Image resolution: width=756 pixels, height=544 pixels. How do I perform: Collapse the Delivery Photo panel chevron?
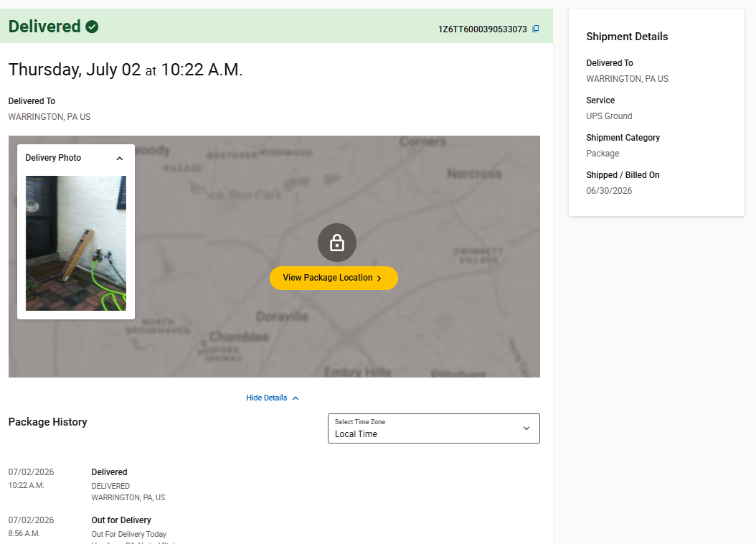tap(120, 158)
